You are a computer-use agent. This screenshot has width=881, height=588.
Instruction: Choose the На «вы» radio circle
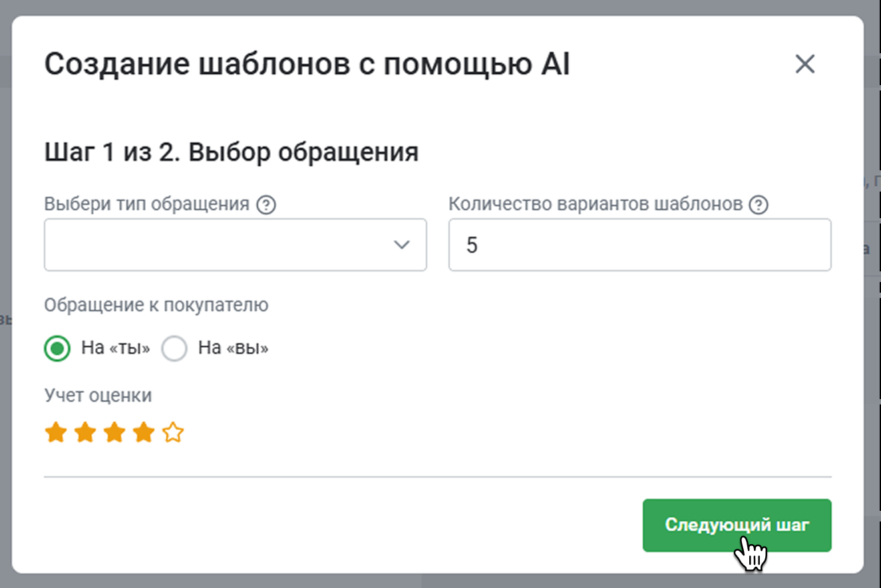point(174,349)
